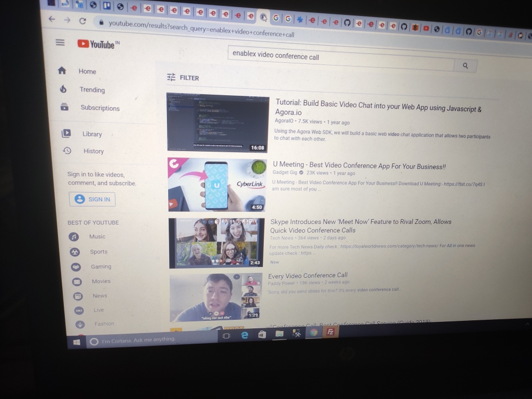Viewport: 532px width, 399px height.
Task: Open the YouTube hamburger guide menu
Action: tap(60, 43)
